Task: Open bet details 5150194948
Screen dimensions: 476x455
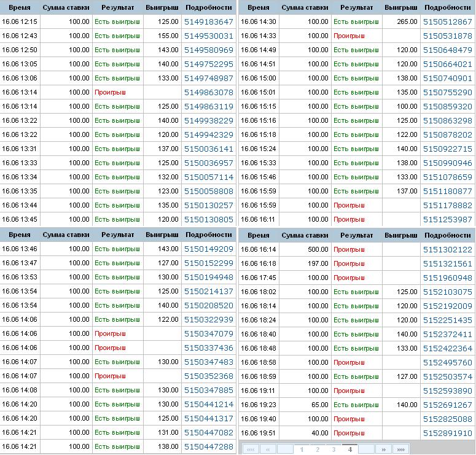Action: 209,277
